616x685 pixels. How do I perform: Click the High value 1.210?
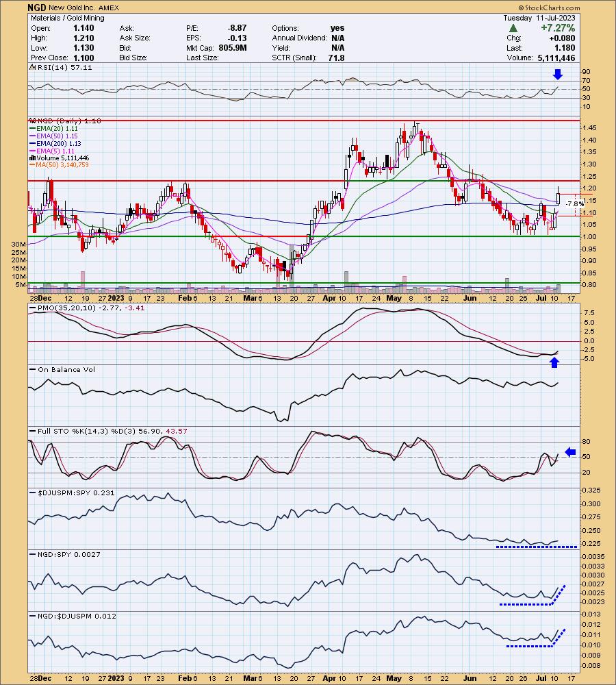point(84,38)
